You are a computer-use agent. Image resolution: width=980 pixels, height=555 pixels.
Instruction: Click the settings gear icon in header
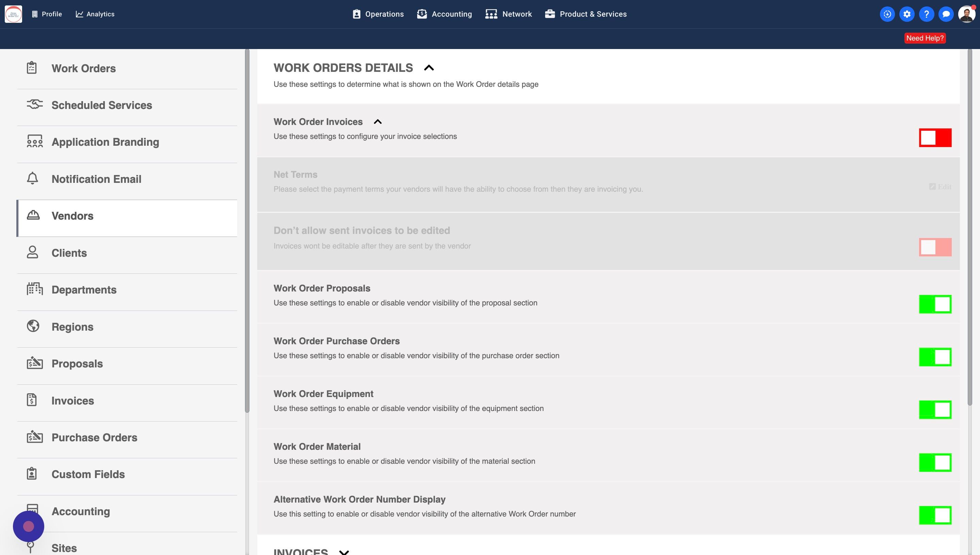coord(907,14)
